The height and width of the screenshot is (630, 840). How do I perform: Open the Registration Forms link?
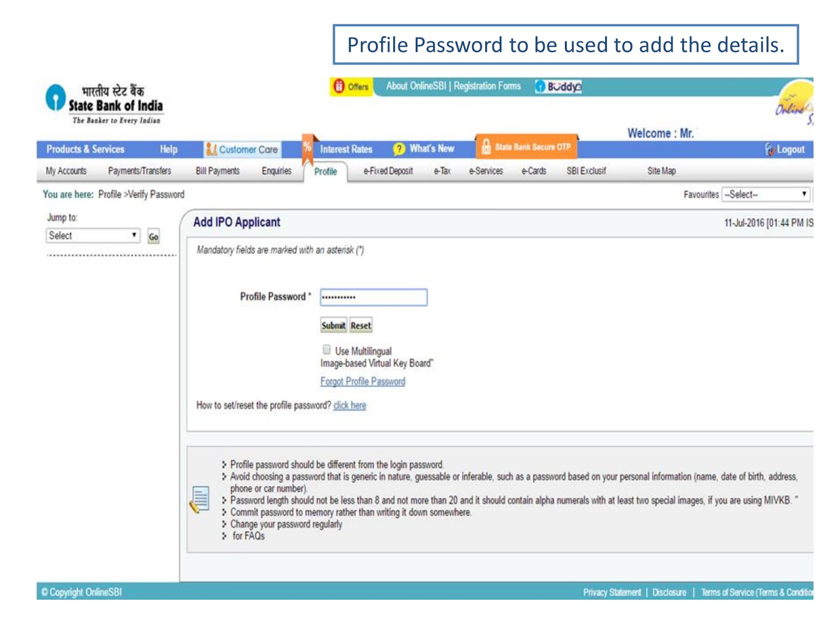tap(487, 86)
